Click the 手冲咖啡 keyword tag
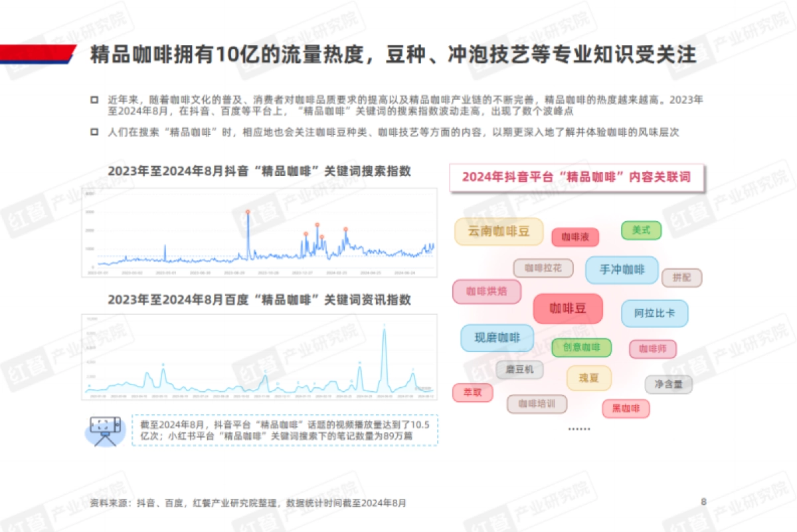This screenshot has height=532, width=797. tap(622, 270)
